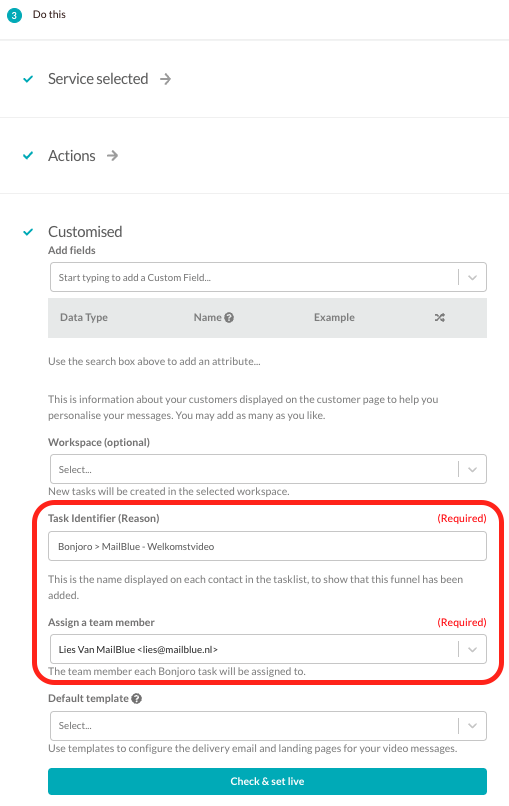
Task: Click the shuffle icon in table header
Action: coord(440,318)
